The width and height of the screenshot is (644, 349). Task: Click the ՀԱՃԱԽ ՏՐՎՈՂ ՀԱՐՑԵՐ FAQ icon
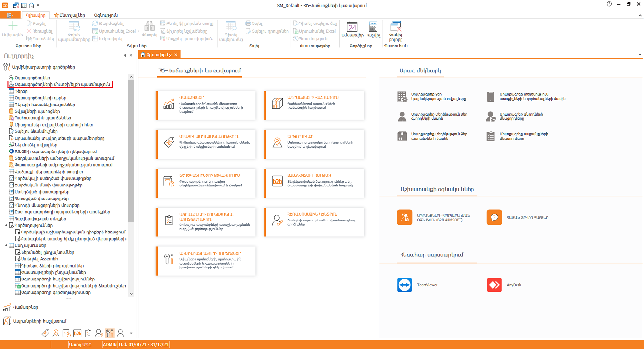pyautogui.click(x=494, y=217)
